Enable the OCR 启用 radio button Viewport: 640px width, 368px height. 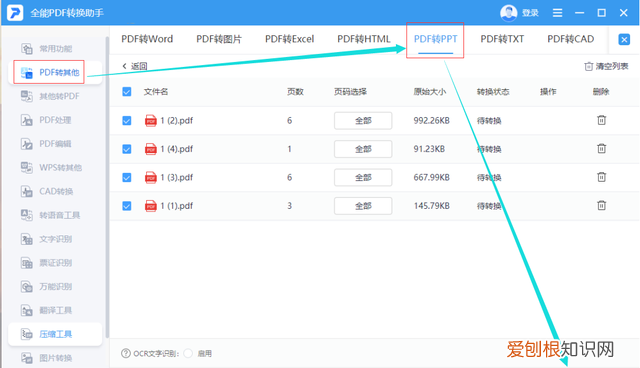pyautogui.click(x=188, y=353)
